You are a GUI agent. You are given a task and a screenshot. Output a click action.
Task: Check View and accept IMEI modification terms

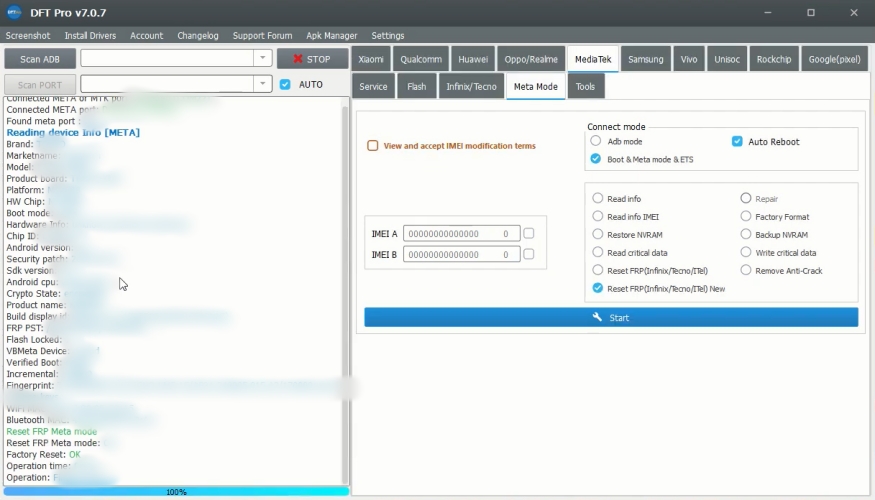click(373, 146)
